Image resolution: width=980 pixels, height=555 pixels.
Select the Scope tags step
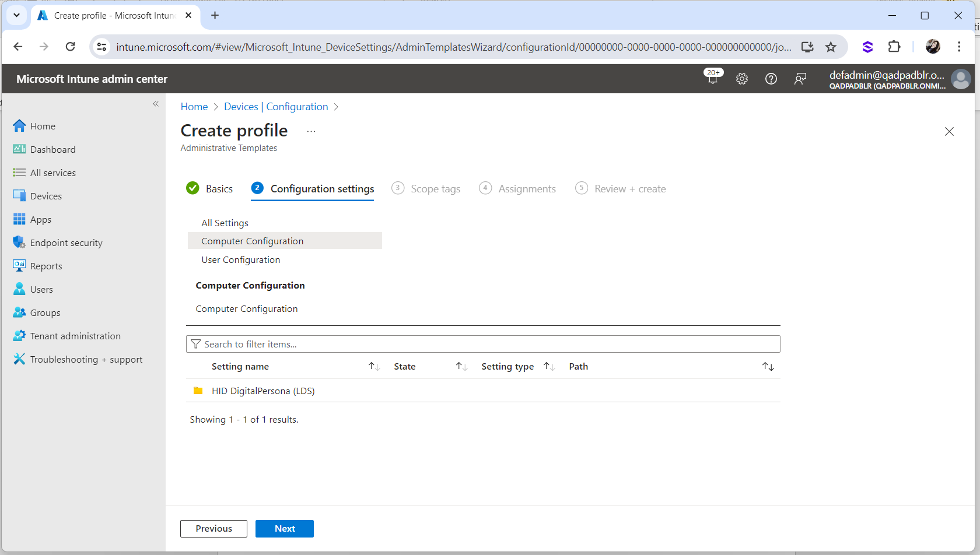click(426, 188)
